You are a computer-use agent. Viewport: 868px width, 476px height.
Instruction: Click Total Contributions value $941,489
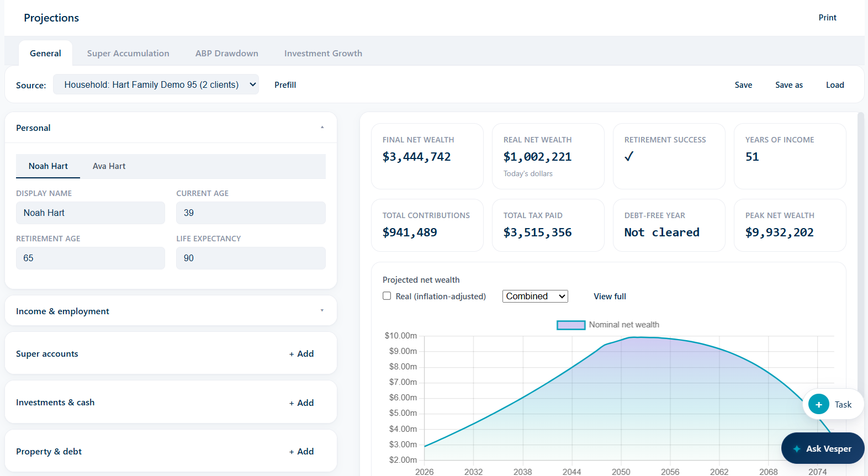coord(410,232)
